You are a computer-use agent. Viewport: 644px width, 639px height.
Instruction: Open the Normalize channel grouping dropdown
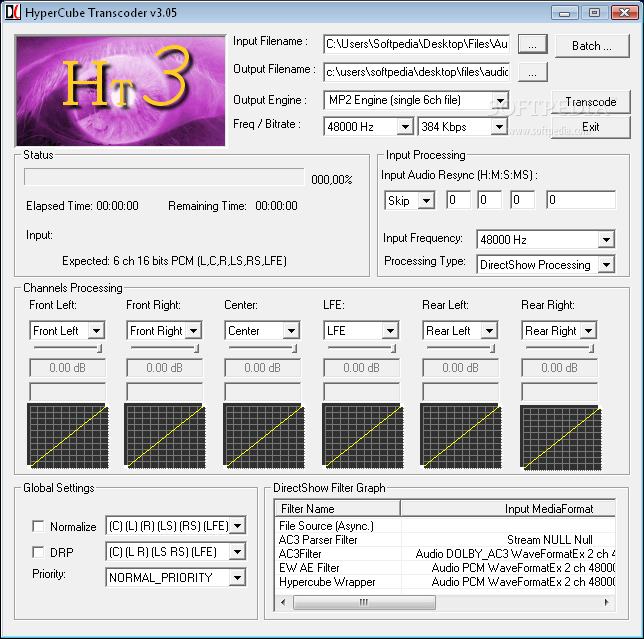[x=237, y=526]
